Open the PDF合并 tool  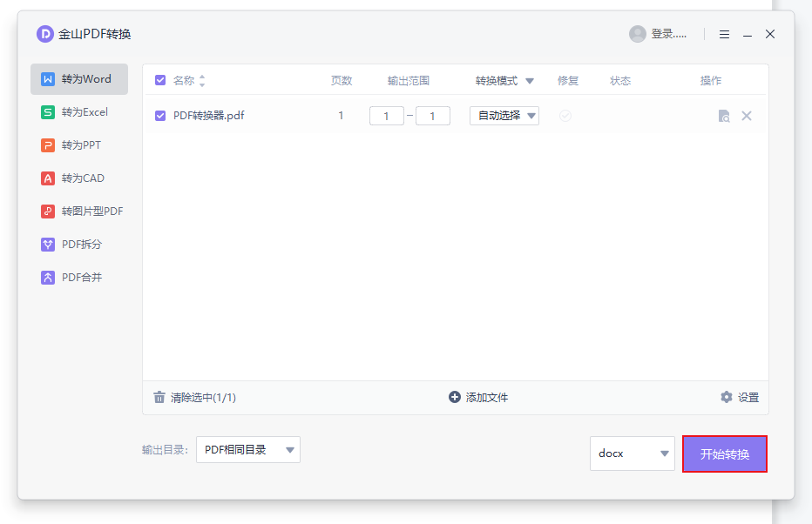(79, 278)
